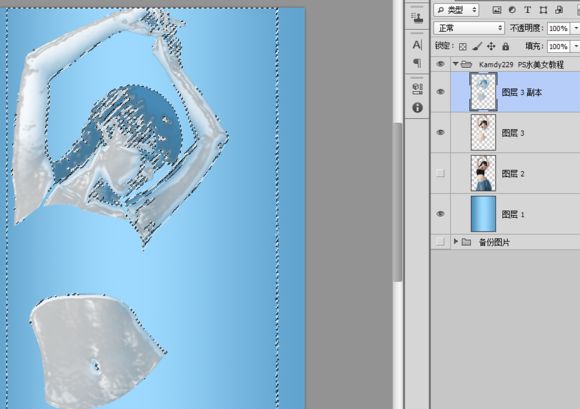Image resolution: width=580 pixels, height=409 pixels.
Task: Click the 不透明度 opacity value field
Action: click(x=558, y=28)
